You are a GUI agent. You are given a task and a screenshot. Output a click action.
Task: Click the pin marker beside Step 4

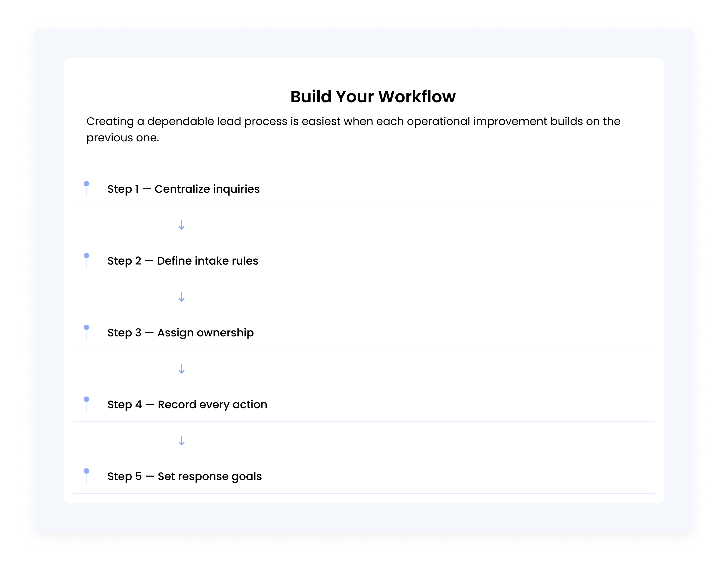[86, 404]
